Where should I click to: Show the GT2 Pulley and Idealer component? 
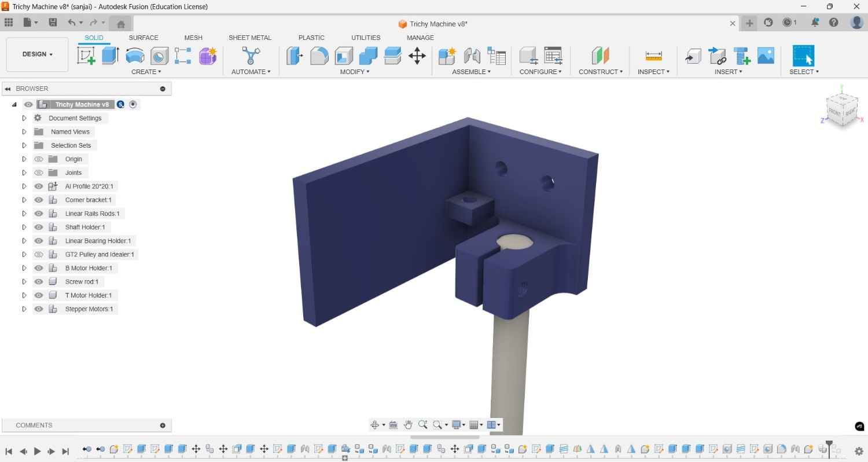coord(38,254)
